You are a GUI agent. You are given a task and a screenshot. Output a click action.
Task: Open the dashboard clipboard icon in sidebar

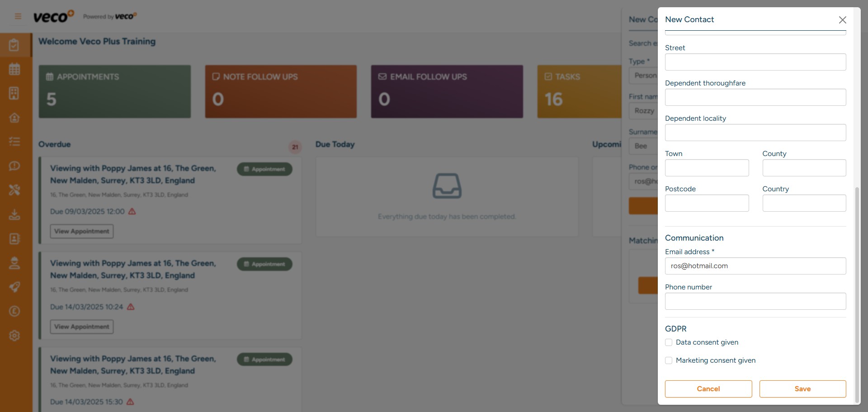coord(15,45)
